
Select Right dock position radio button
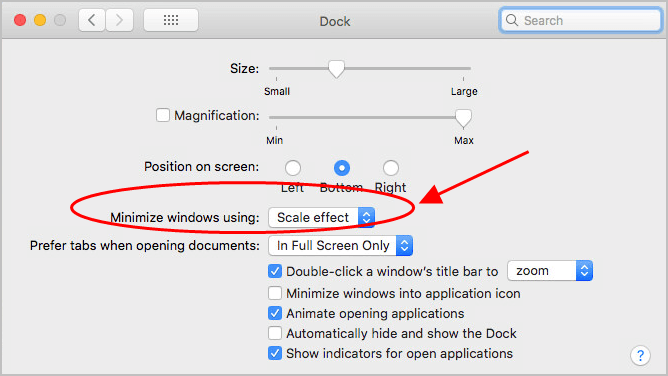(391, 168)
